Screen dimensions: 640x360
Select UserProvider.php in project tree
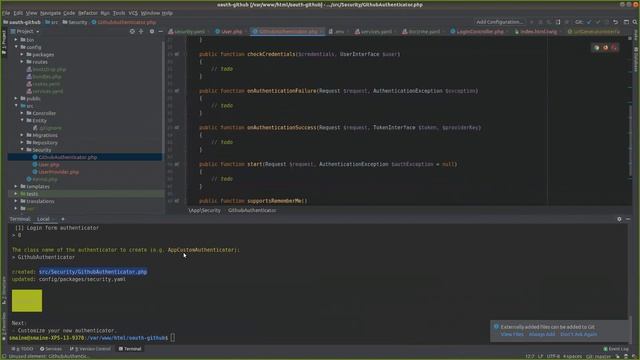[x=59, y=172]
